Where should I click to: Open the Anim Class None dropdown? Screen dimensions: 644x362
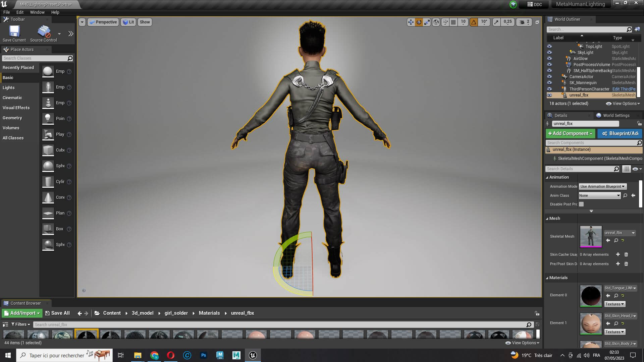[599, 195]
